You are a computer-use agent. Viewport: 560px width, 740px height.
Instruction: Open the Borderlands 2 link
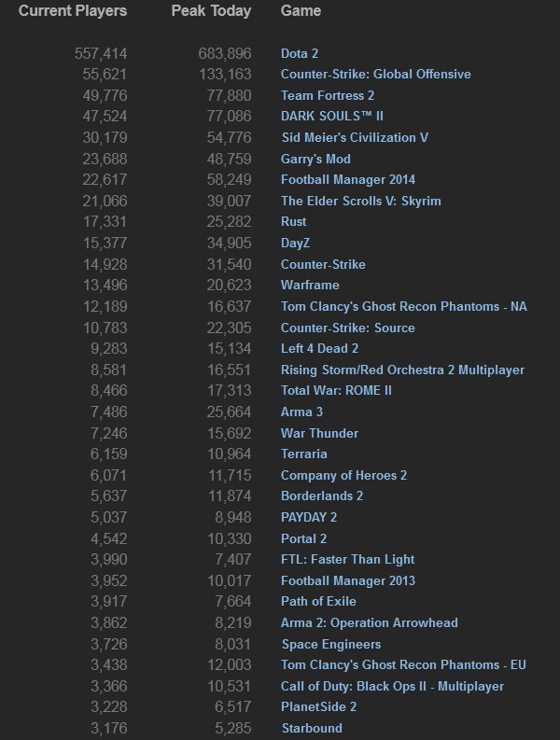click(x=322, y=496)
